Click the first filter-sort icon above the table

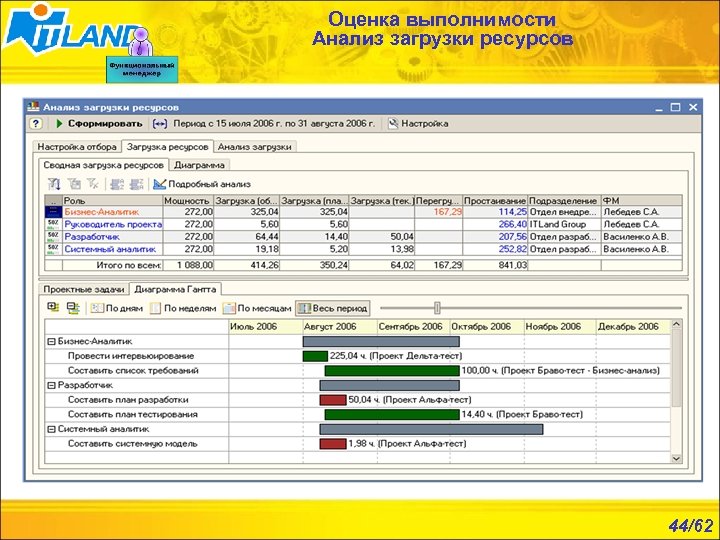click(54, 184)
